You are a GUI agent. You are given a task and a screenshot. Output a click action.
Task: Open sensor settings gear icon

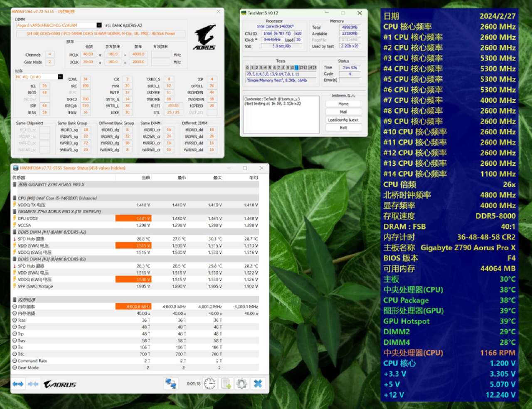242,384
